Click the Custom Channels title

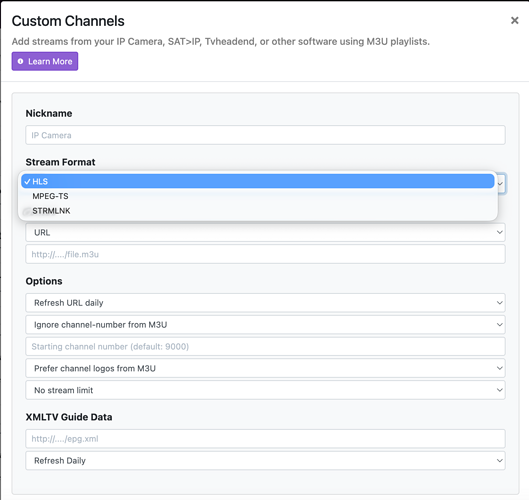tap(68, 21)
